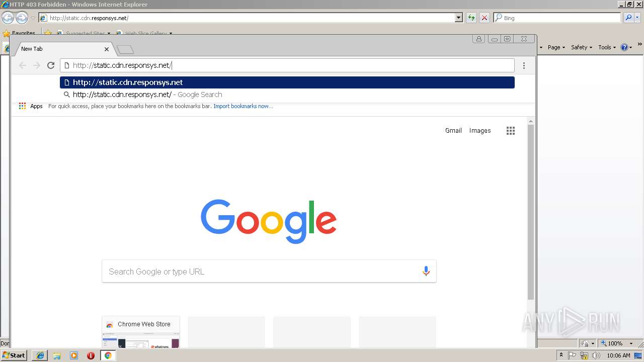The width and height of the screenshot is (644, 362).
Task: Click Internet Explorer's back button
Action: coord(8,18)
